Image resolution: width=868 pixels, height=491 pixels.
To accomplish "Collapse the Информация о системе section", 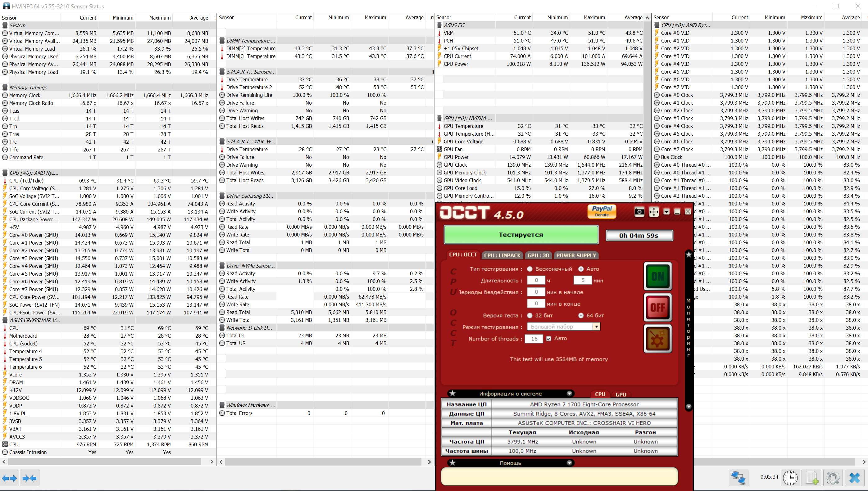I will coord(570,393).
